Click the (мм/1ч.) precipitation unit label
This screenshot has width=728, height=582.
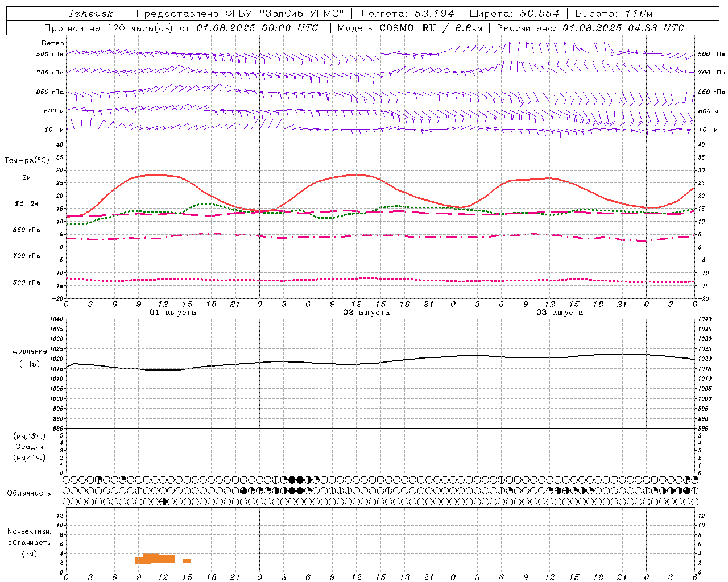pyautogui.click(x=30, y=458)
